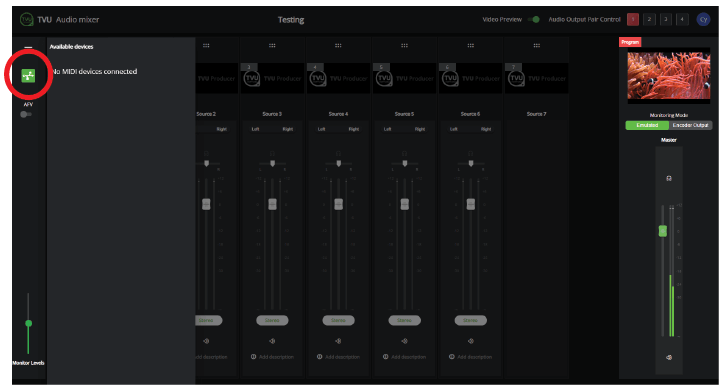Click the Monitor Levels slider handle
This screenshot has width=721, height=388.
pos(29,323)
